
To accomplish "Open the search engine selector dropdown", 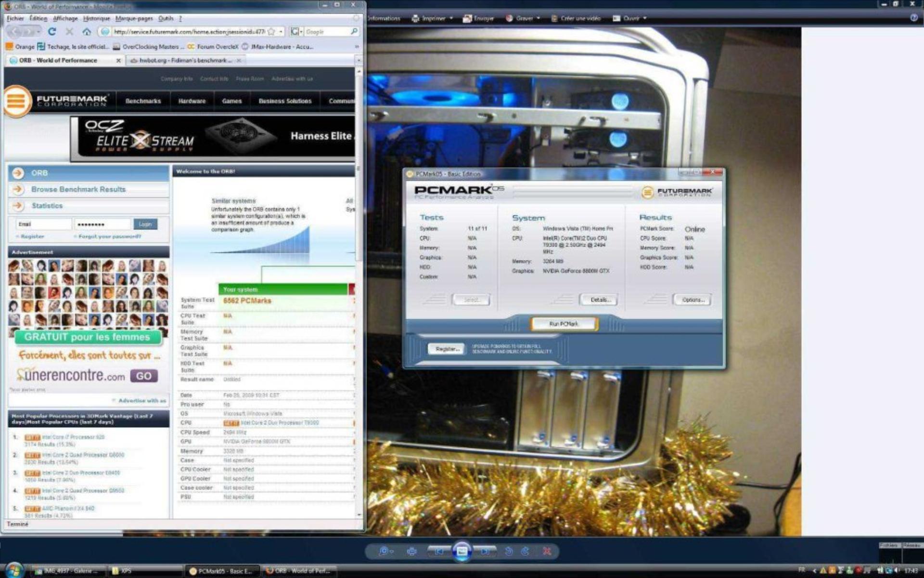I will pos(296,32).
